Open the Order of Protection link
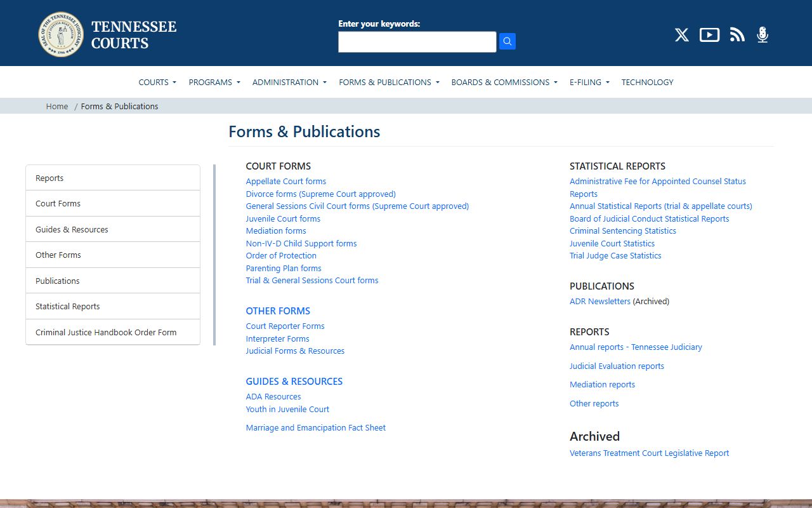The height and width of the screenshot is (508, 812). point(281,255)
